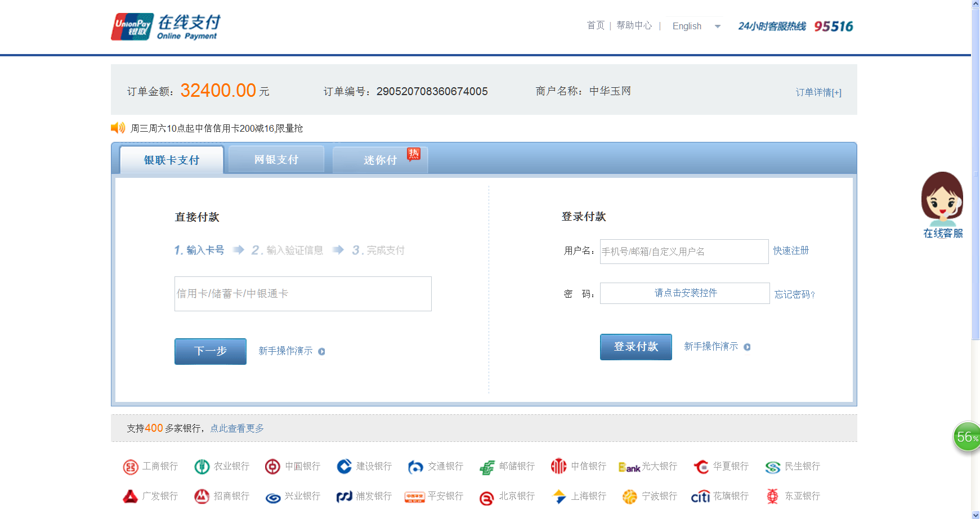Click the 下一步 next button
This screenshot has height=519, width=980.
coord(211,351)
